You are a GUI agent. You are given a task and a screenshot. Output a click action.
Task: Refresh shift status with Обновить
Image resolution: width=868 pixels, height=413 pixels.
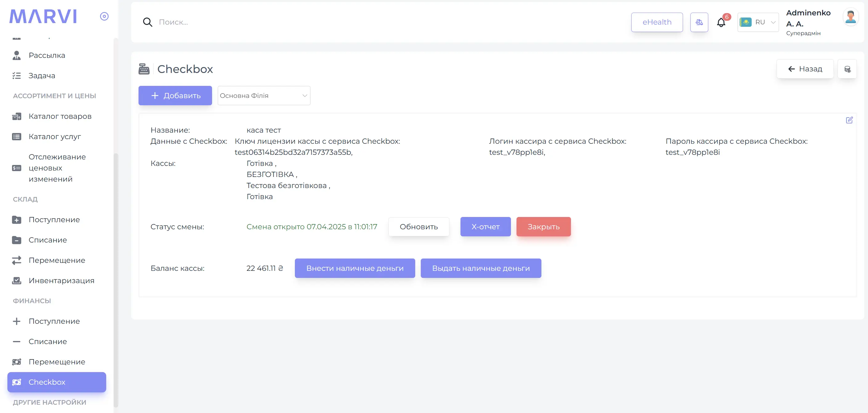click(419, 227)
